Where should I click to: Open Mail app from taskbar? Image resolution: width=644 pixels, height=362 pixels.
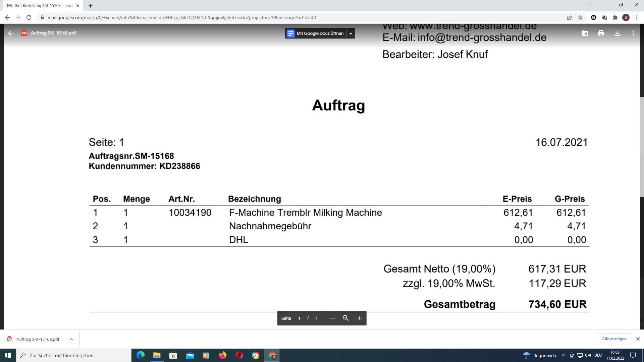tap(190, 355)
